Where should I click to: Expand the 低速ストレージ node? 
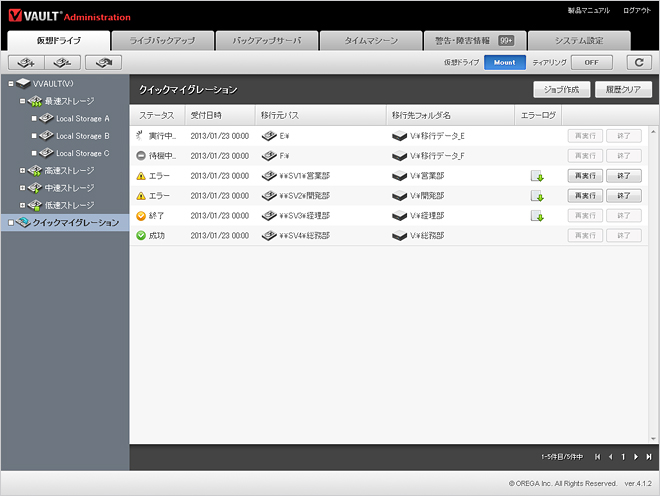click(x=22, y=205)
